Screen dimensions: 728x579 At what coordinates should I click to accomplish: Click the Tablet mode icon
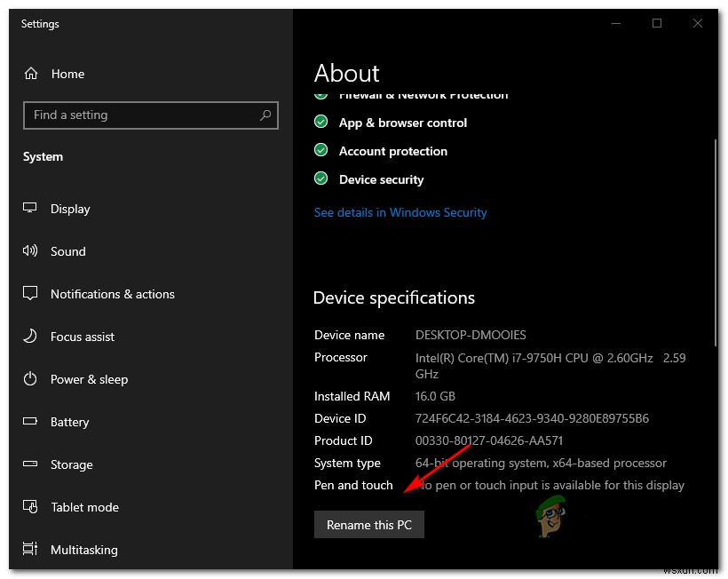31,507
